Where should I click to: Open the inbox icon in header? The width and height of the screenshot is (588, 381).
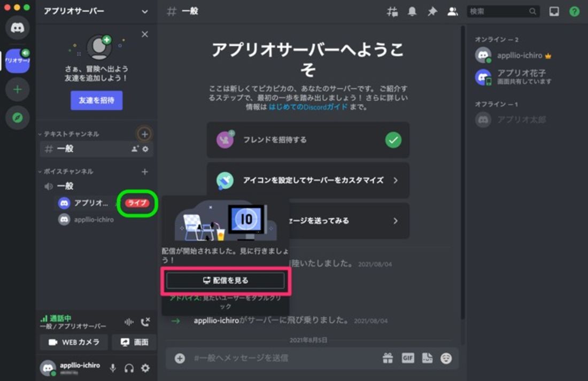pos(554,12)
